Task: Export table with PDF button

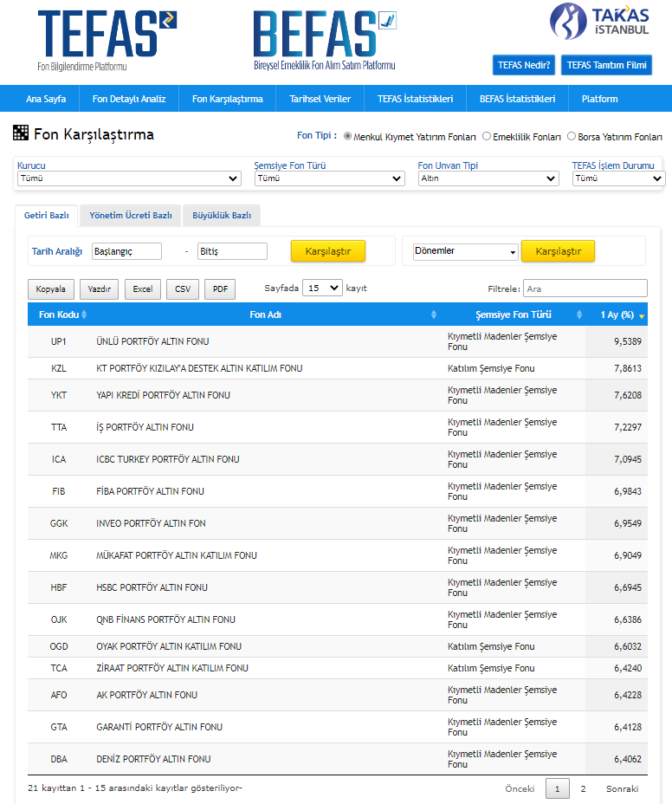Action: click(221, 289)
